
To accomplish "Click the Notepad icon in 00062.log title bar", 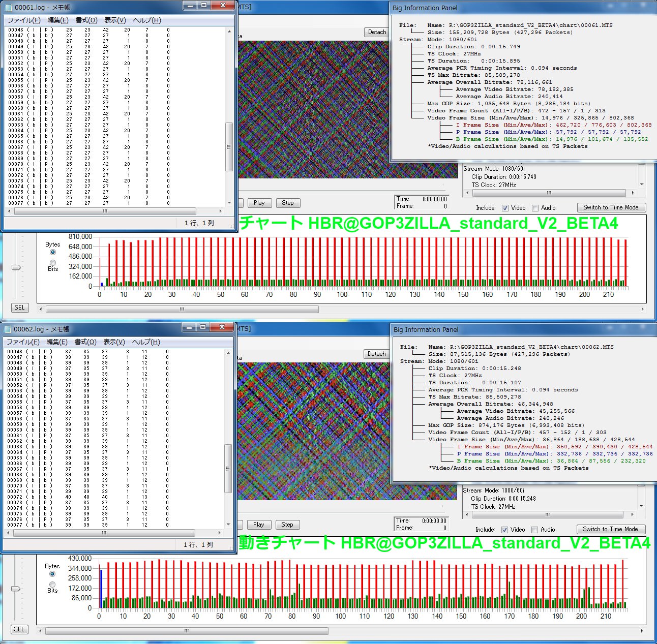I will click(x=8, y=329).
